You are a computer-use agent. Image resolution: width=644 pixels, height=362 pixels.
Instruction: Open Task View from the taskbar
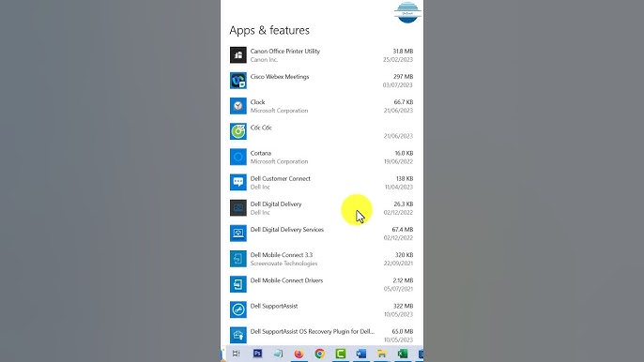point(237,354)
